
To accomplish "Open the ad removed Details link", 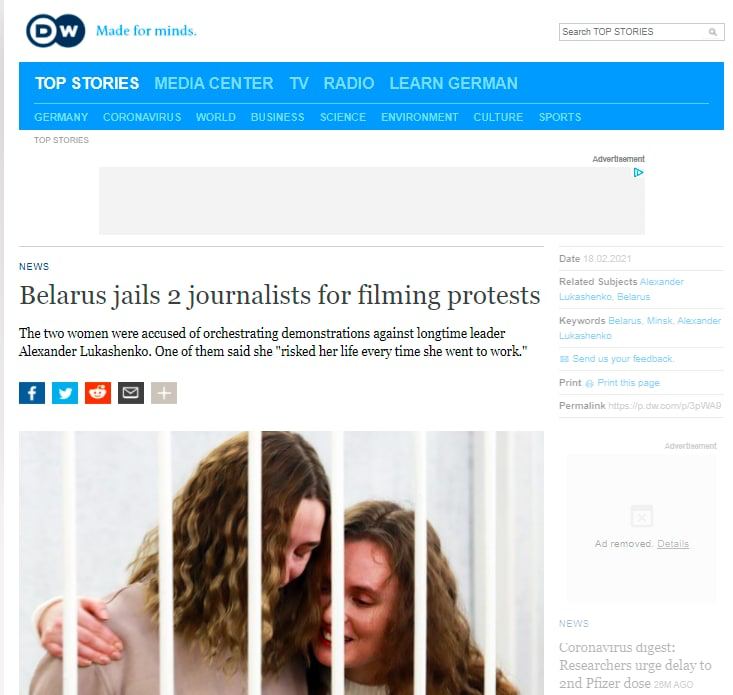I will click(673, 544).
